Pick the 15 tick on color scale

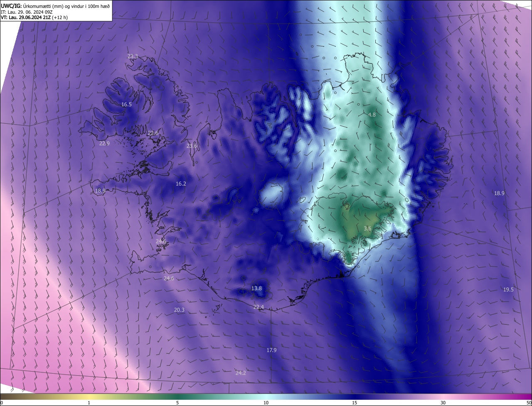(x=355, y=403)
